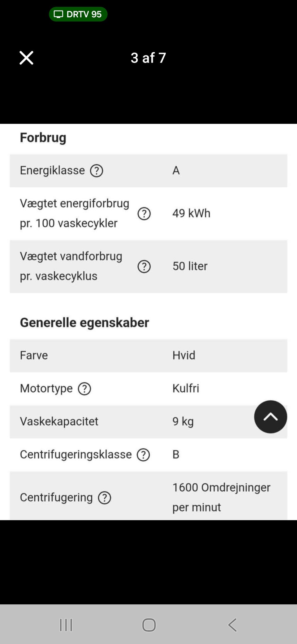Select the Forbrug section heading
This screenshot has width=297, height=644.
43,137
